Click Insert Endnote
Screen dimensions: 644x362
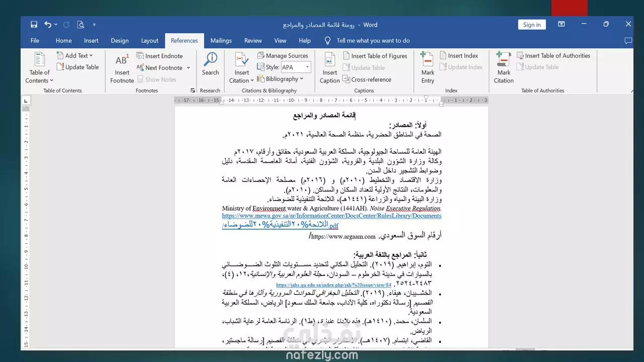[159, 56]
